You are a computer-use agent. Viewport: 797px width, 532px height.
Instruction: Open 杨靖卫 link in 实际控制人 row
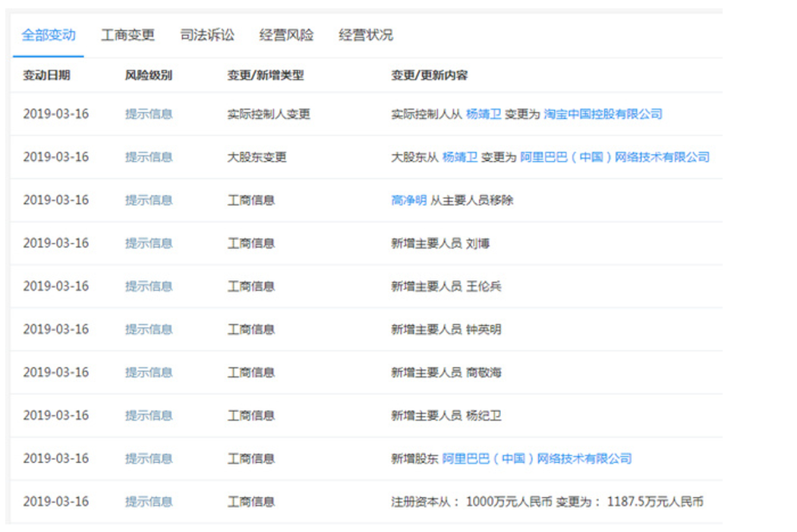pos(484,114)
